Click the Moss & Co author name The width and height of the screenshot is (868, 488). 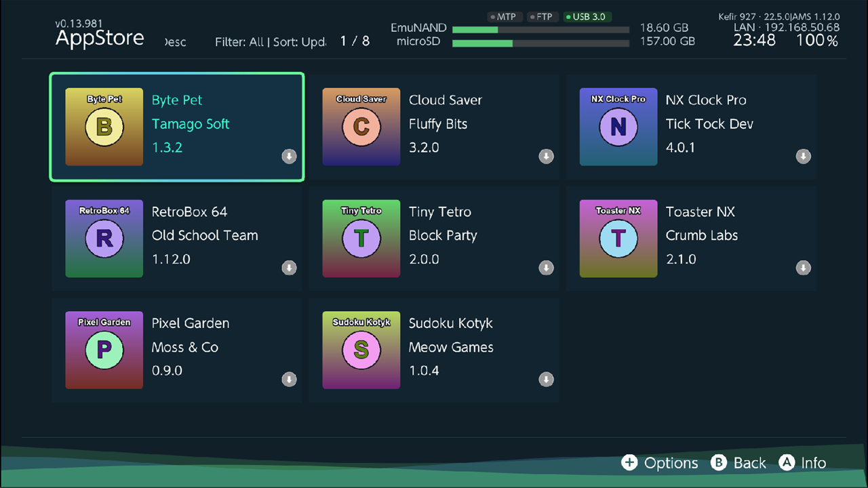tap(185, 347)
